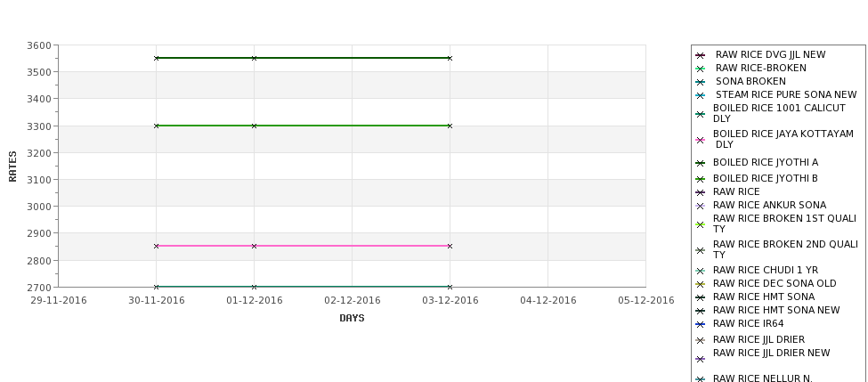
Task: Click the 2850 pink data point on 03-12-2016
Action: point(450,246)
